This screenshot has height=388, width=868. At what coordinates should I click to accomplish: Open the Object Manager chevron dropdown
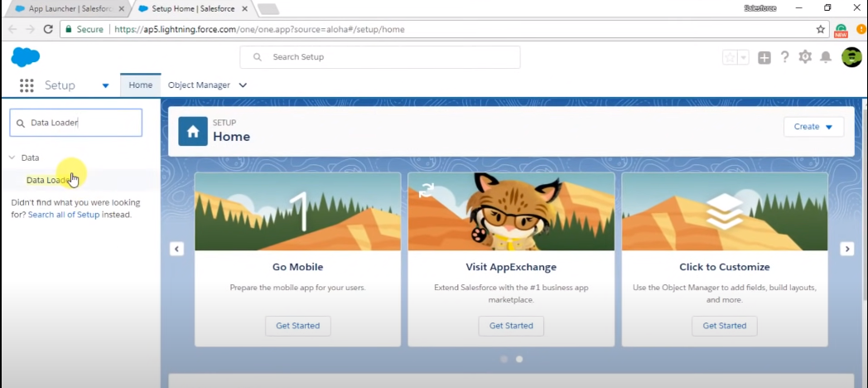click(x=243, y=85)
